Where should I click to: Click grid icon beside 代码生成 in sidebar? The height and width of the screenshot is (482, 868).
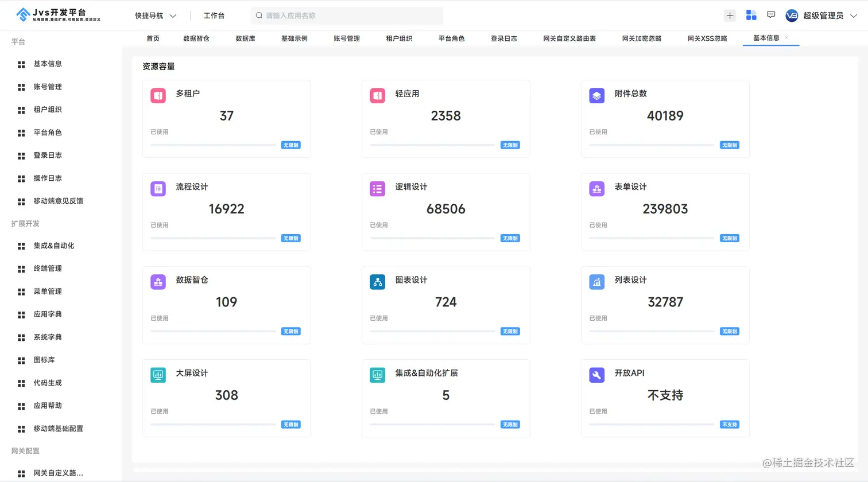(x=21, y=383)
